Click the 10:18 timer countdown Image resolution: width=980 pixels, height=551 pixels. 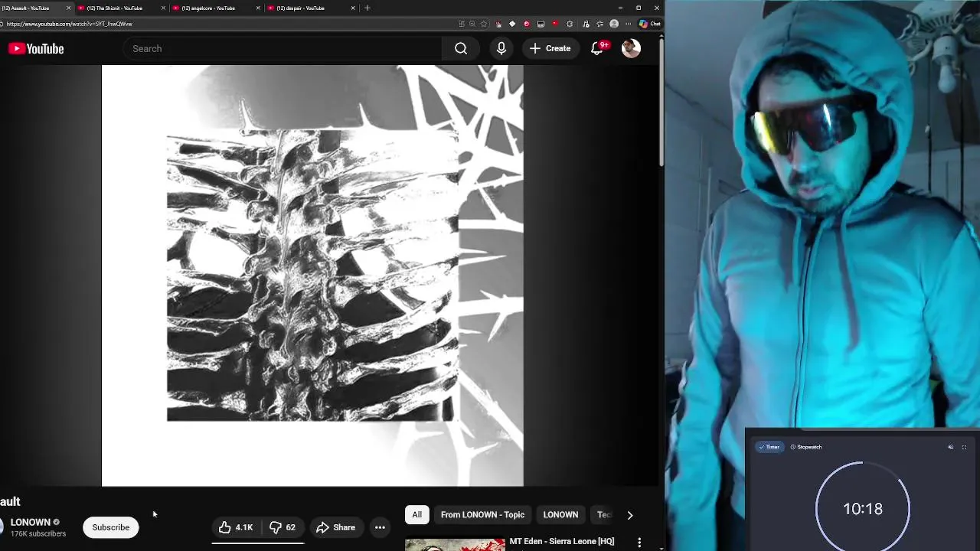(863, 509)
